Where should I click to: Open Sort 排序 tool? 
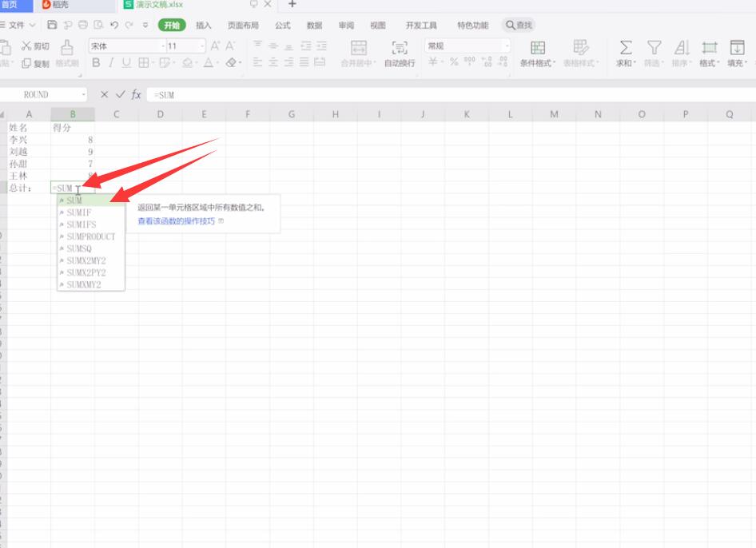[x=681, y=54]
